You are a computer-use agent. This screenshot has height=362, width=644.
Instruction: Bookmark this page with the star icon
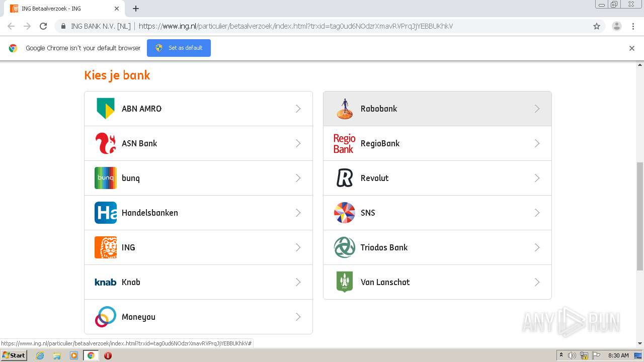coord(597,26)
